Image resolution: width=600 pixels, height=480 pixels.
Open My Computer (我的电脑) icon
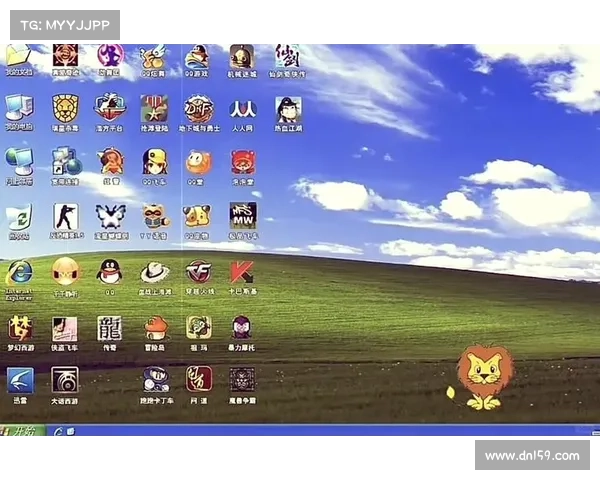pyautogui.click(x=19, y=108)
